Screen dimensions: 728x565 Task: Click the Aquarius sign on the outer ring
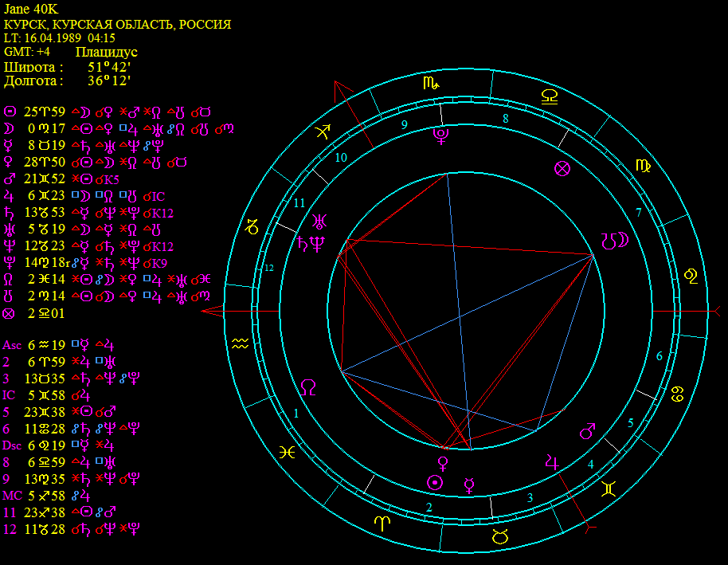[x=240, y=344]
